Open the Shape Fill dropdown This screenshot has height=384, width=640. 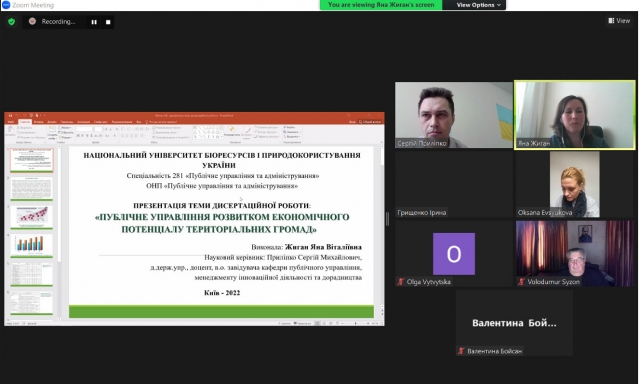tap(266, 127)
